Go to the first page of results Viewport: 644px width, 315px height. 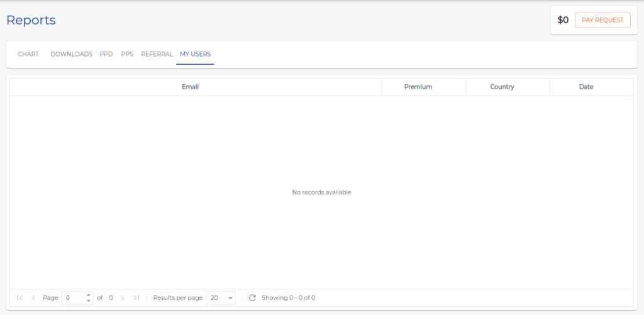20,297
